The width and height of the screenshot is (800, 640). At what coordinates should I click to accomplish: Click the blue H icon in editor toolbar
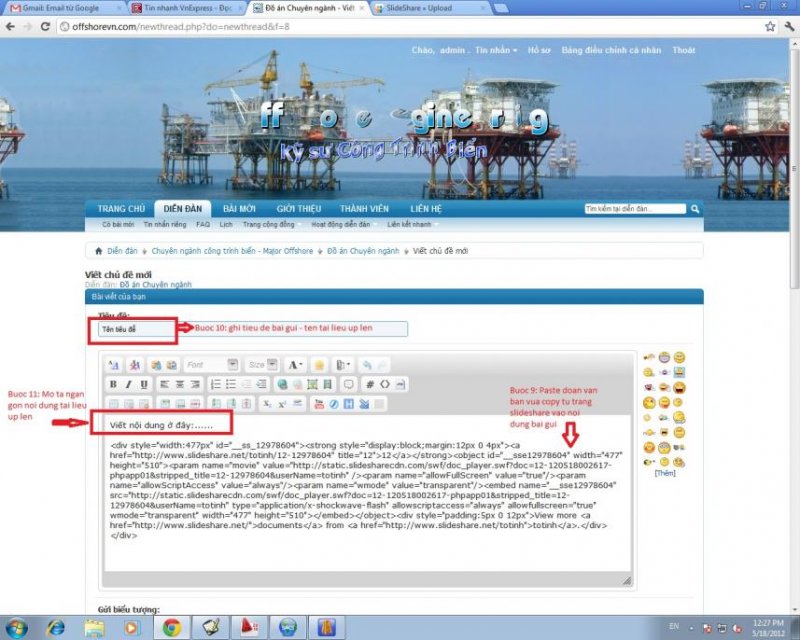(349, 404)
